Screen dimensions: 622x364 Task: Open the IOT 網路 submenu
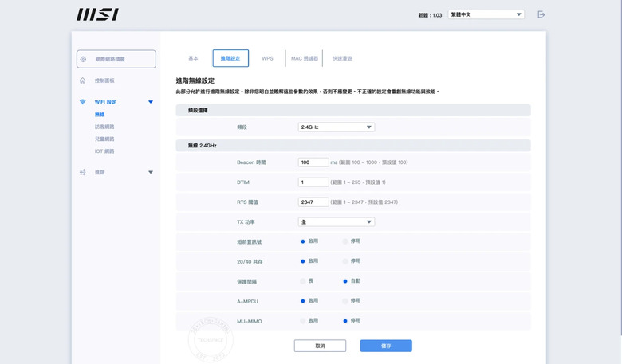(x=104, y=151)
